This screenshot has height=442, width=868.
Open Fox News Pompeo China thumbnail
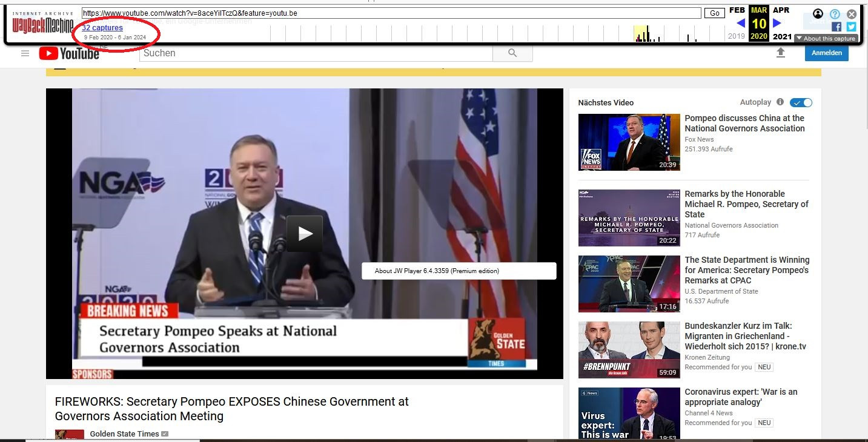click(629, 142)
